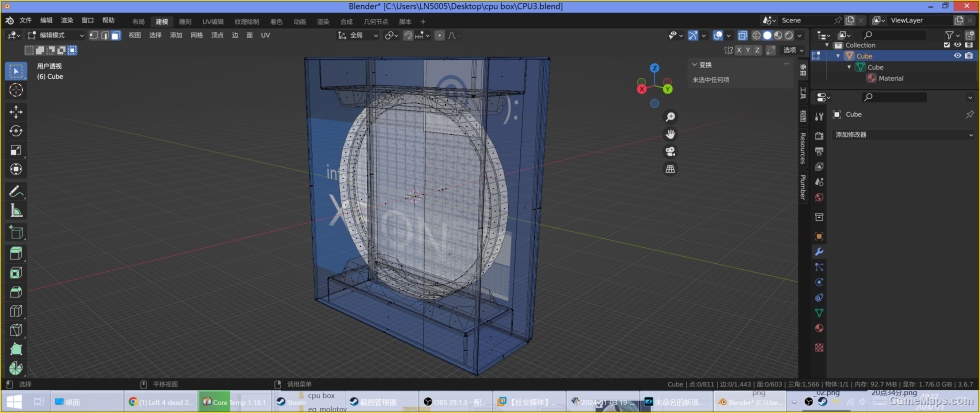The height and width of the screenshot is (413, 980).
Task: Toggle Collection visibility eye icon
Action: point(958,45)
